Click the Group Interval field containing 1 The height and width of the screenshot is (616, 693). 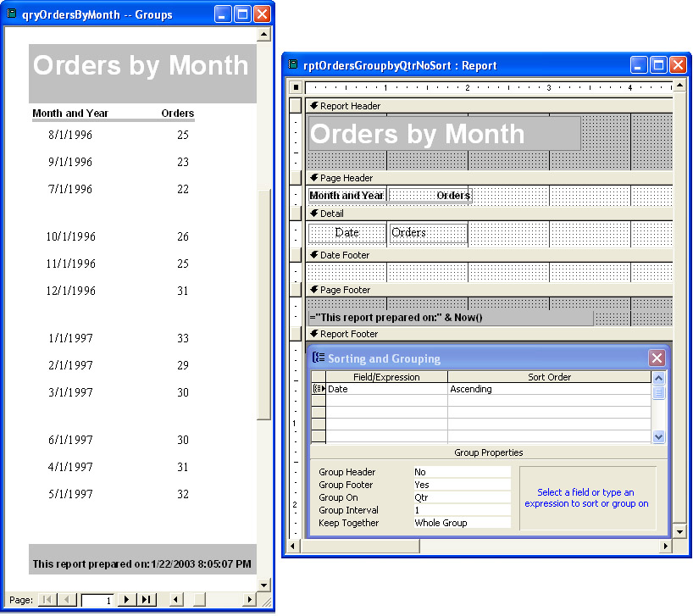(x=462, y=510)
